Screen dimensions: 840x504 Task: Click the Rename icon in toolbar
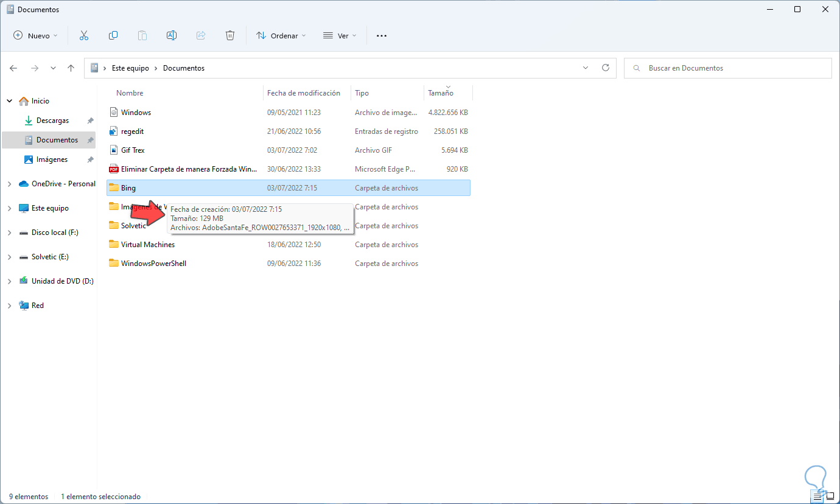click(x=172, y=36)
